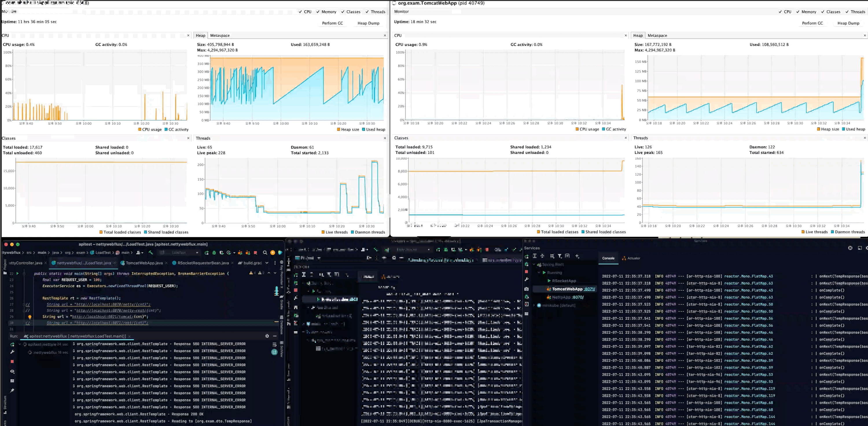Click the run gutter arrow at line 22

[x=18, y=274]
